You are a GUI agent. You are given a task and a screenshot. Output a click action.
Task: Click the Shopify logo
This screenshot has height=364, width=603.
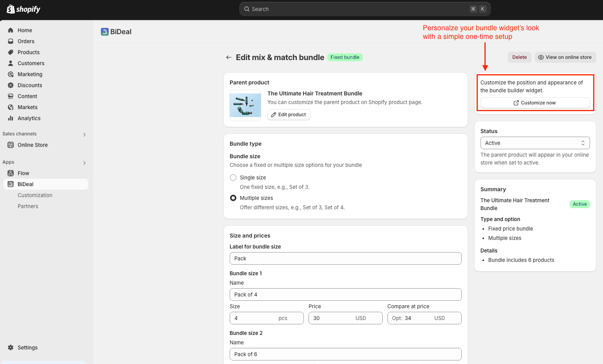pos(24,9)
